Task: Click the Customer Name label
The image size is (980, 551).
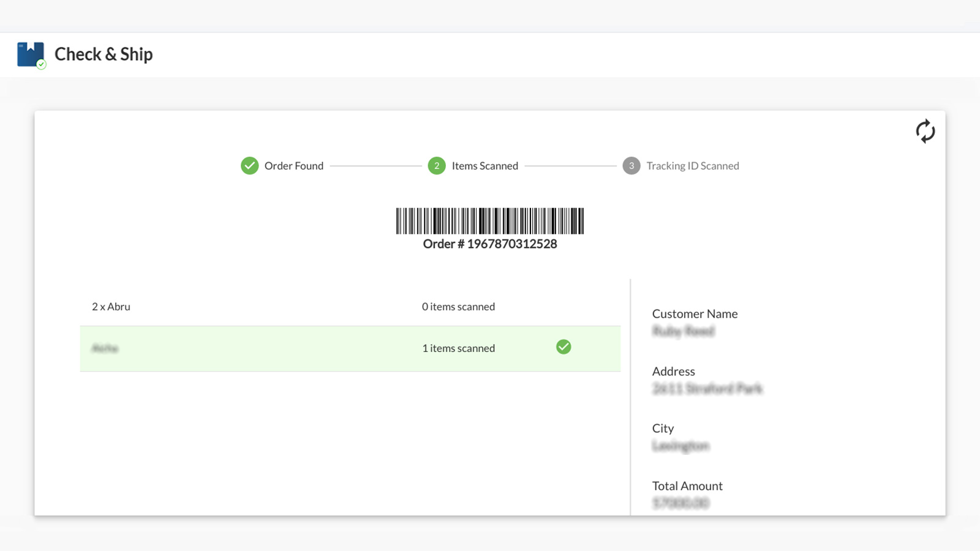Action: [695, 313]
